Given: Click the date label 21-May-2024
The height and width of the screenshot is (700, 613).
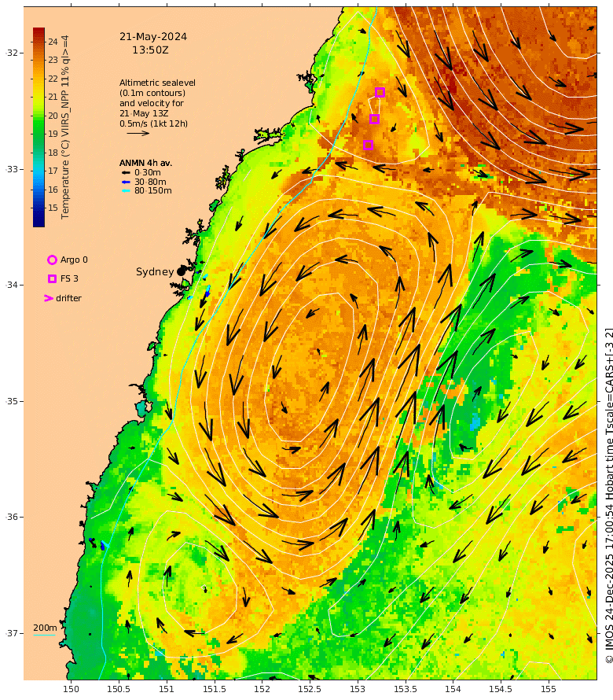Looking at the screenshot, I should click(x=153, y=37).
